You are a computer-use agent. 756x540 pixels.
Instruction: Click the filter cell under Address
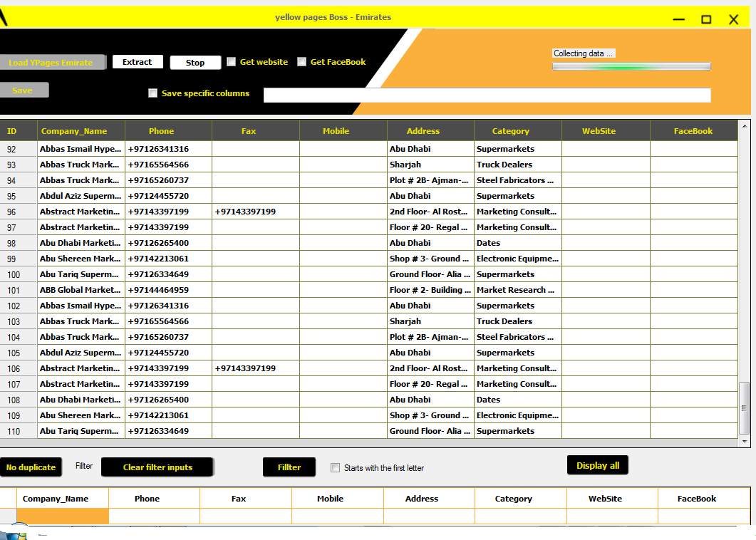click(429, 516)
